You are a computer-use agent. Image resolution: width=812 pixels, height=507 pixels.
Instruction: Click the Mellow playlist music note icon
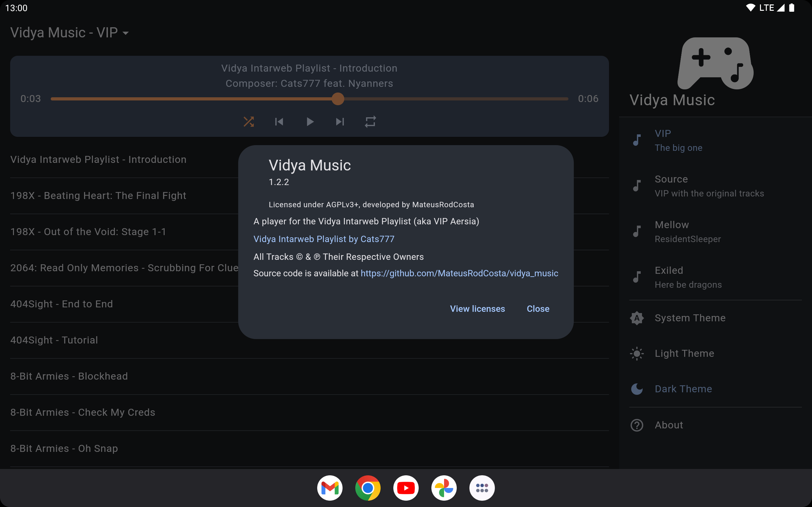coord(637,232)
